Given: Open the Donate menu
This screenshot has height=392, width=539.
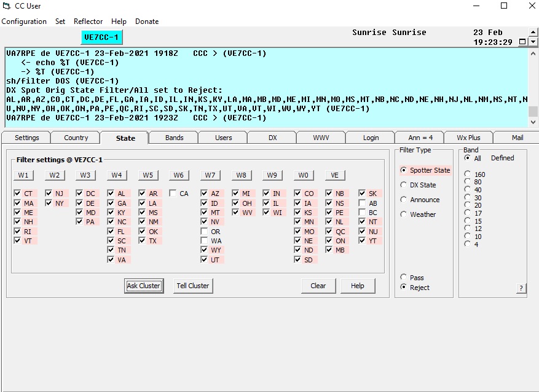Looking at the screenshot, I should coord(147,22).
